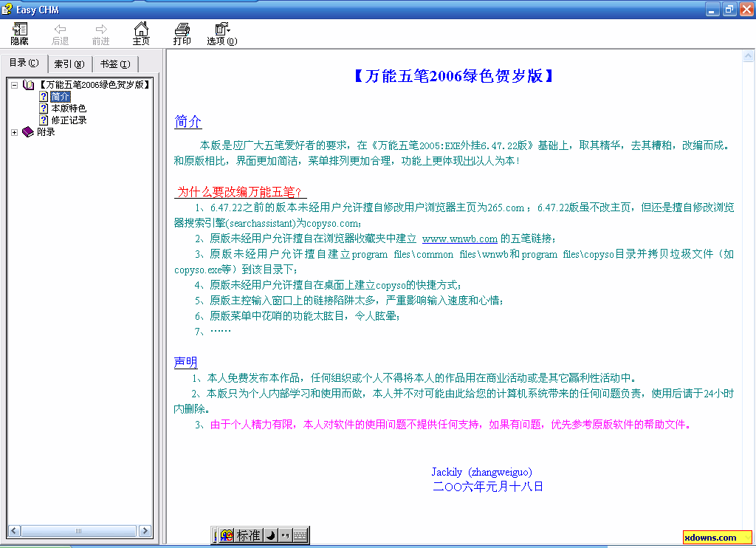Image resolution: width=756 pixels, height=548 pixels.
Task: Select 【万能五笔2006绿色贺岁版】 root tree item
Action: tap(94, 85)
